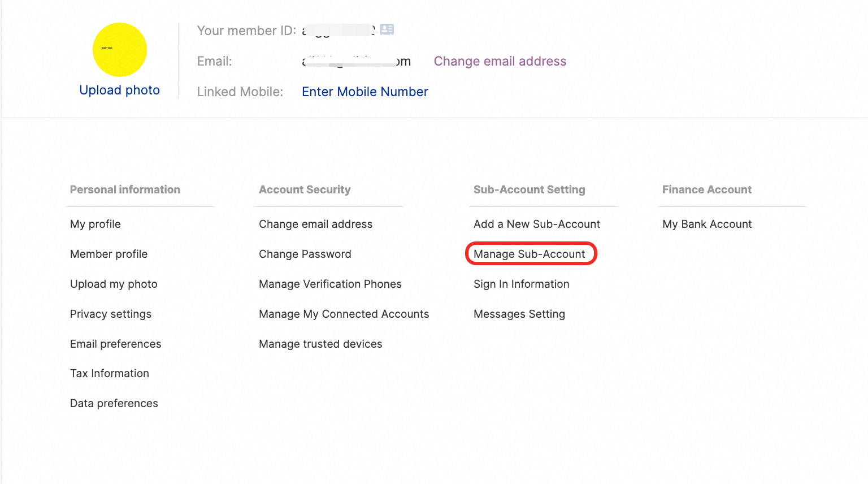The height and width of the screenshot is (484, 868).
Task: Open Privacy settings
Action: click(x=111, y=314)
